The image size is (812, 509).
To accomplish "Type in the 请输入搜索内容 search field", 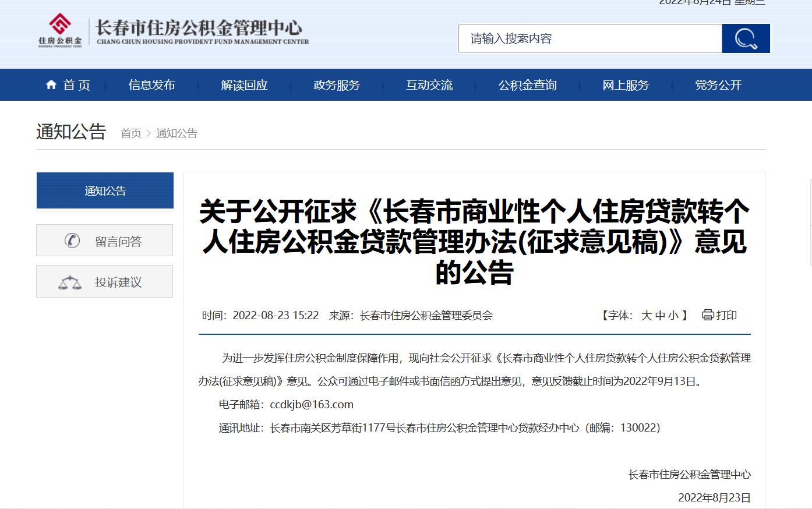I will tap(589, 38).
